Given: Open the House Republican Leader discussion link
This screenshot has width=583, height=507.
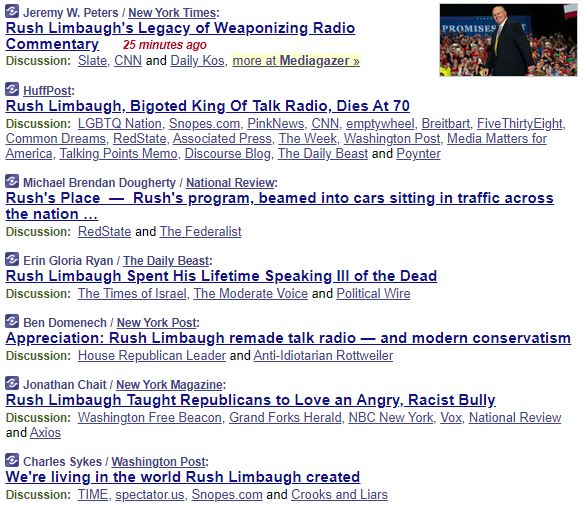Looking at the screenshot, I should tap(152, 356).
